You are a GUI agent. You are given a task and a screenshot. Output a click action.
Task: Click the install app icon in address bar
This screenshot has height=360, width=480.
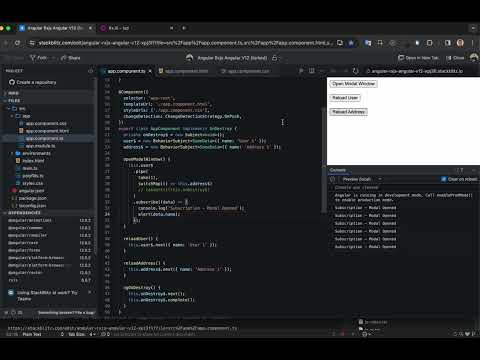click(x=340, y=43)
